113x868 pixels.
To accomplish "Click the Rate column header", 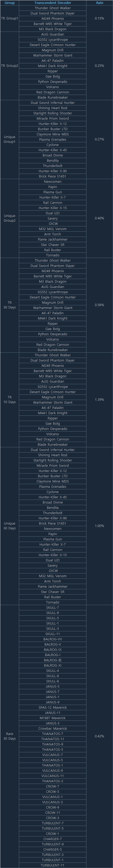I will click(100, 3).
